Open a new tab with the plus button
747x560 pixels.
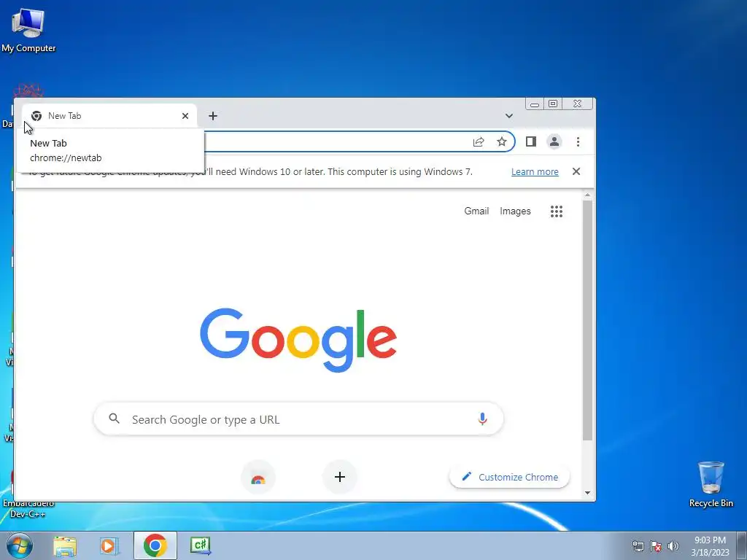pyautogui.click(x=213, y=116)
